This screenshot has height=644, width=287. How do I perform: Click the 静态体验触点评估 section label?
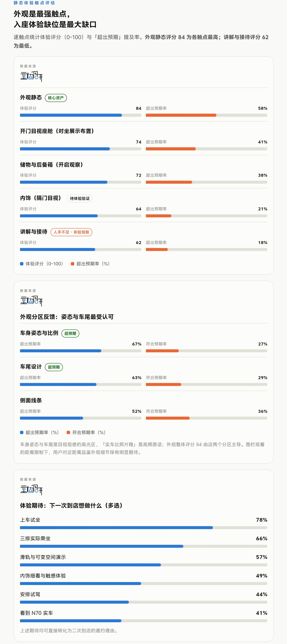(x=34, y=3)
